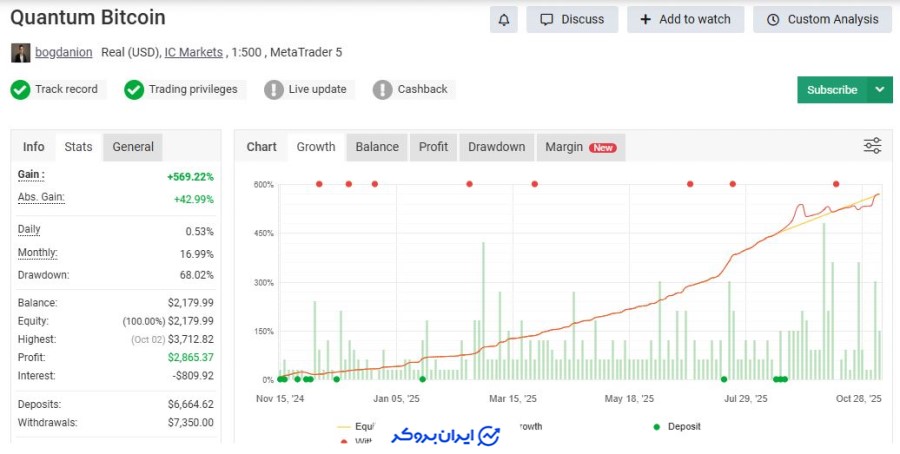Click the Track record green checkmark icon
900x454 pixels.
pos(20,90)
